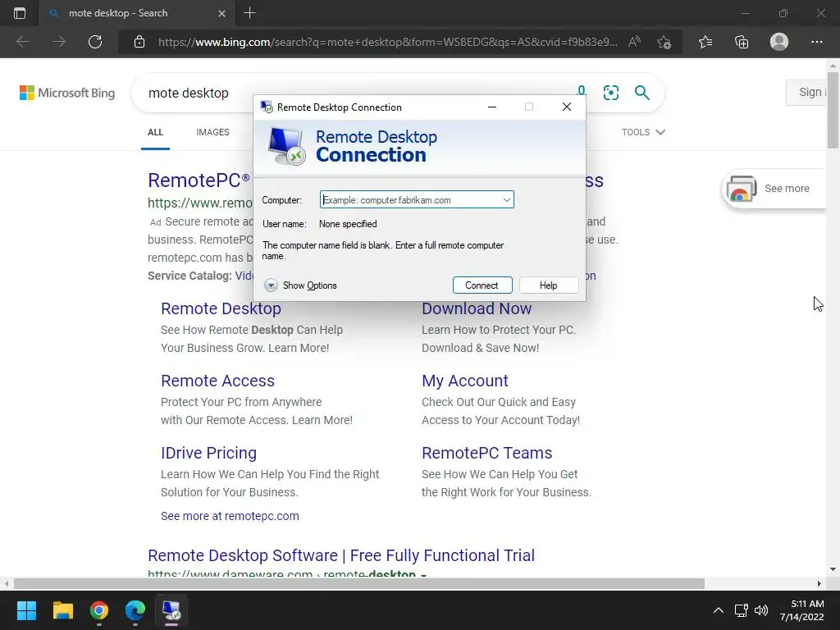
Task: Open the 'Remote Access' link
Action: click(217, 381)
